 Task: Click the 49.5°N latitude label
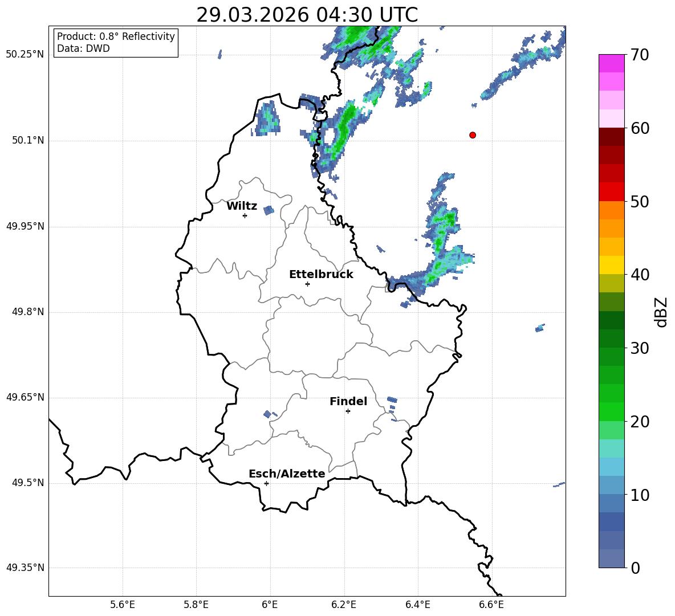point(28,483)
